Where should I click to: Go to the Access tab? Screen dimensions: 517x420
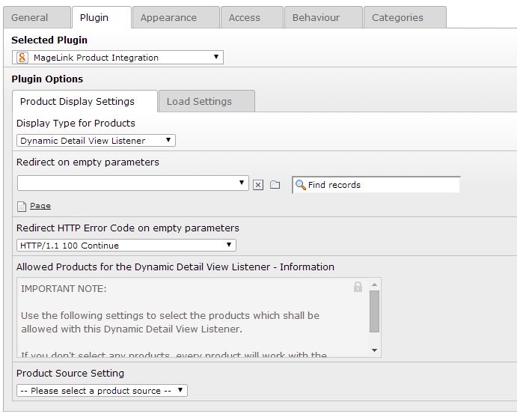click(245, 17)
